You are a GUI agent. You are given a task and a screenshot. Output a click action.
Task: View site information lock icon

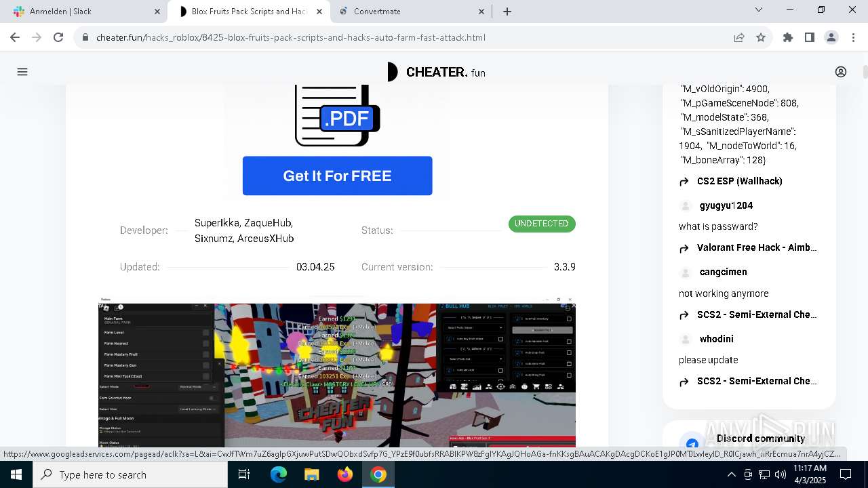[x=85, y=37]
